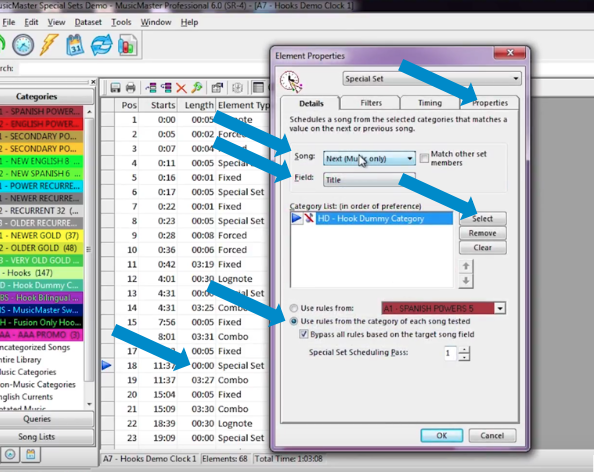Open the Queries panel
The height and width of the screenshot is (472, 594).
pyautogui.click(x=37, y=419)
